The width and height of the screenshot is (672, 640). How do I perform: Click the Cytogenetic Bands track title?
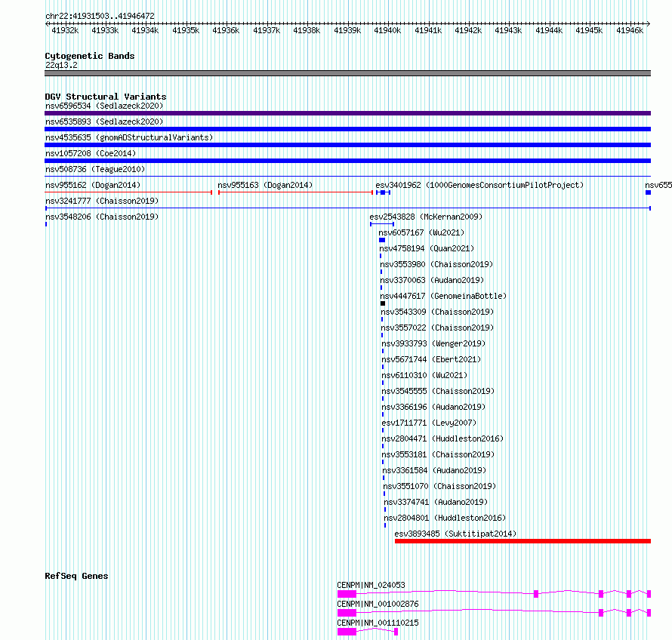(x=90, y=56)
